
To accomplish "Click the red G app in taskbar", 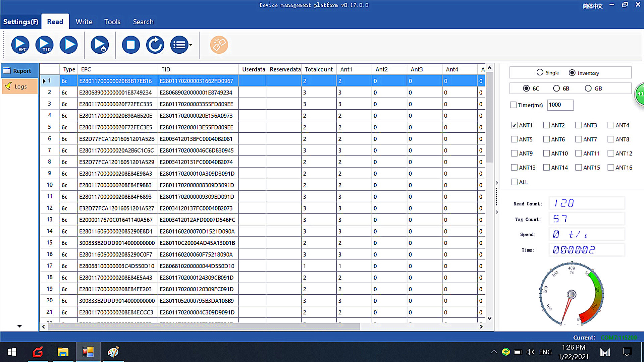I will [x=38, y=352].
